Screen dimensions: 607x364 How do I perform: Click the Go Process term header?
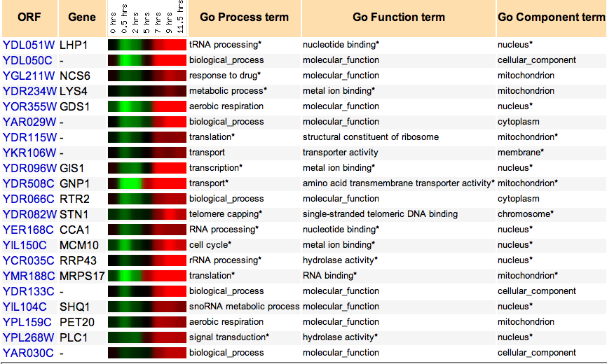click(244, 17)
